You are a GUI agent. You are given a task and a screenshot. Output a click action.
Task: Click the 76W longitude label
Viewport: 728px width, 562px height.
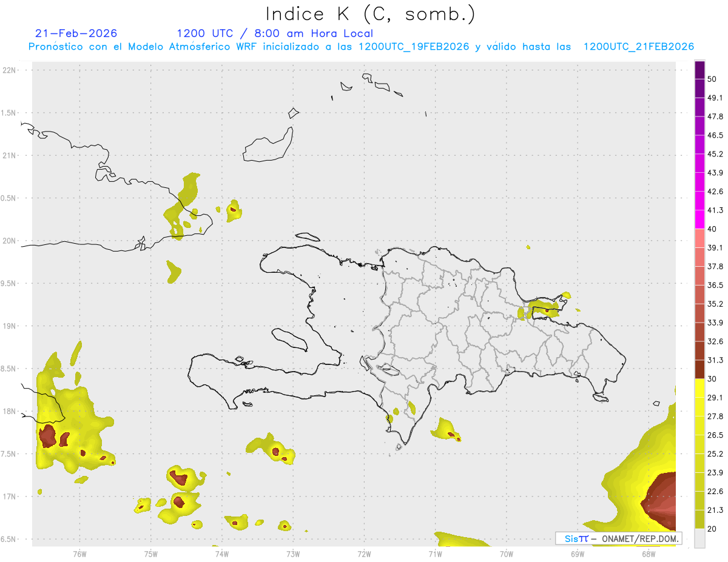[x=79, y=554]
